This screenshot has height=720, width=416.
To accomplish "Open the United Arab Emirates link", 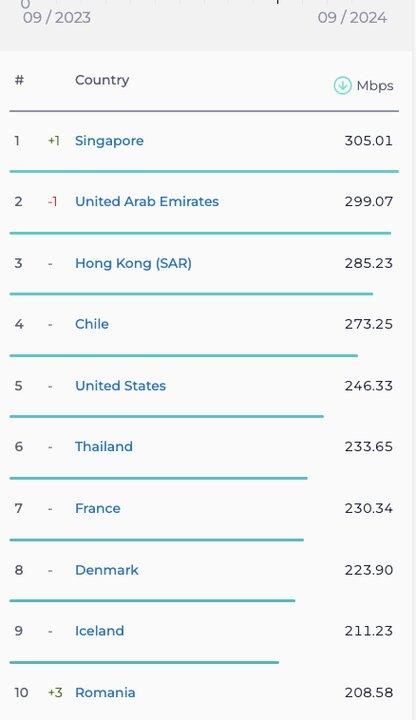I will click(x=147, y=202).
